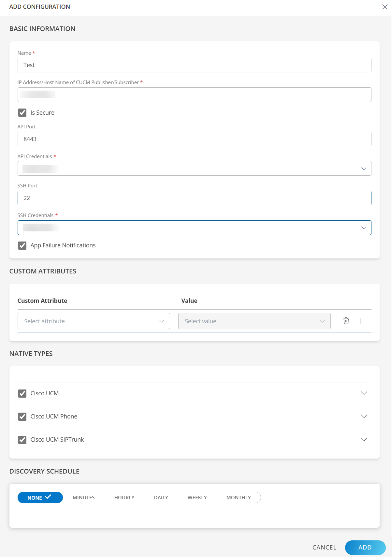Uncheck the Is Secure checkbox

(22, 113)
